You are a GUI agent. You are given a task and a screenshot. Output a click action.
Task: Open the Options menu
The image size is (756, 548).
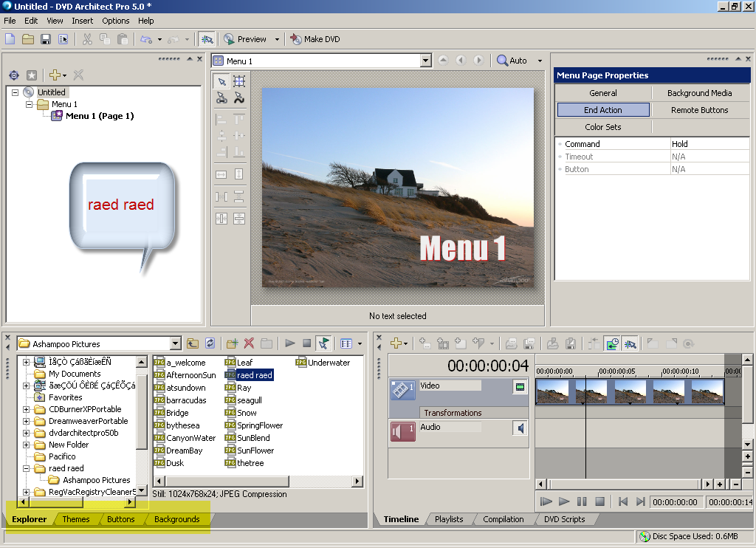click(116, 21)
